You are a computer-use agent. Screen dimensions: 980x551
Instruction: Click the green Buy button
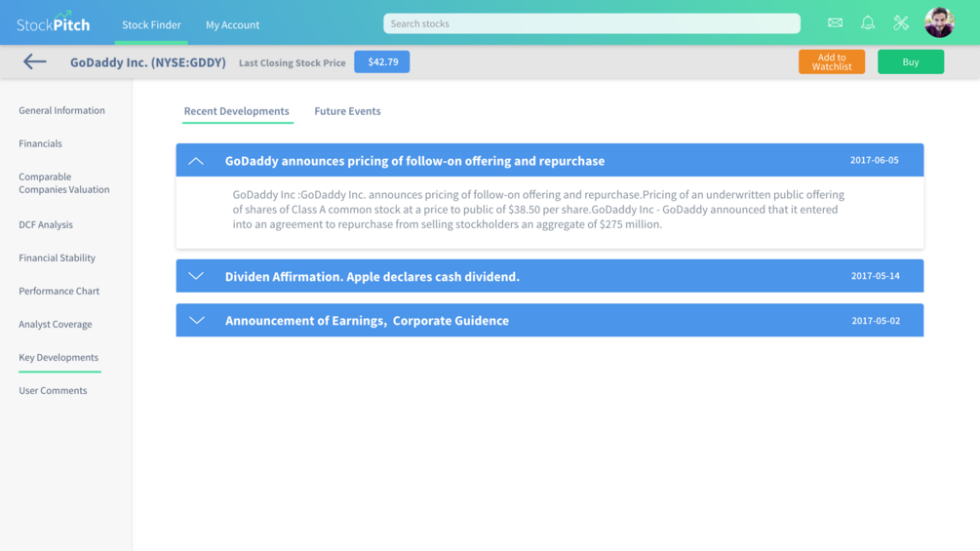(x=911, y=61)
